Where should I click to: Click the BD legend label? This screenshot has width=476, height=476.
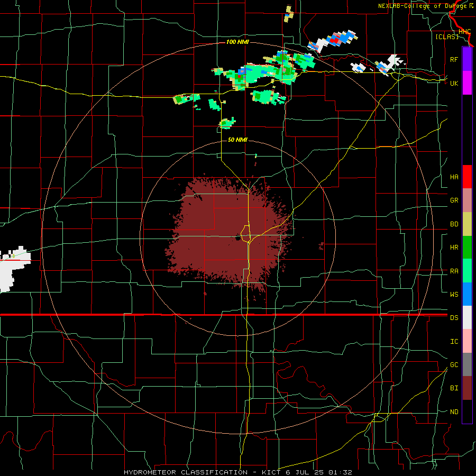(454, 224)
